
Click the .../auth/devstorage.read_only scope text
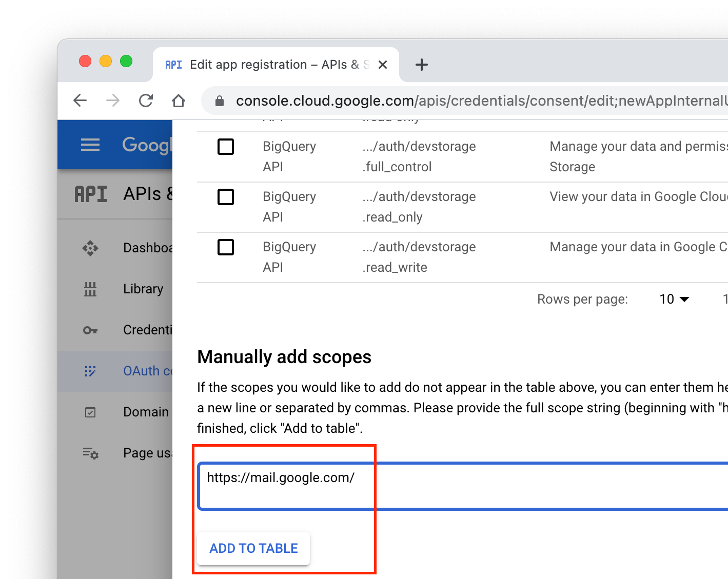(x=419, y=207)
